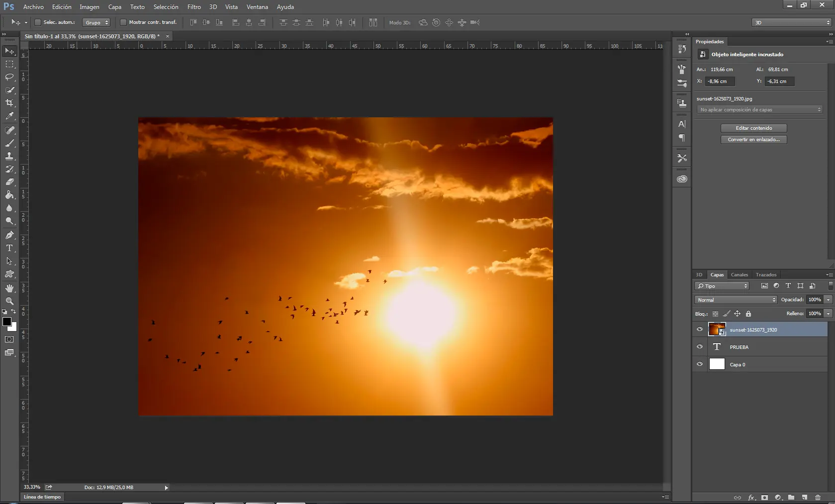Toggle lock transparent pixels icon

click(x=715, y=314)
